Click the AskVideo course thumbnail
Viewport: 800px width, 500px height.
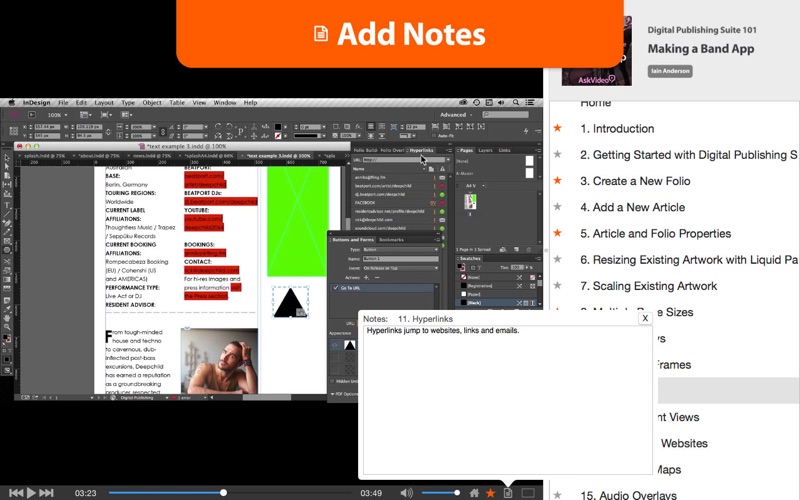pyautogui.click(x=596, y=51)
